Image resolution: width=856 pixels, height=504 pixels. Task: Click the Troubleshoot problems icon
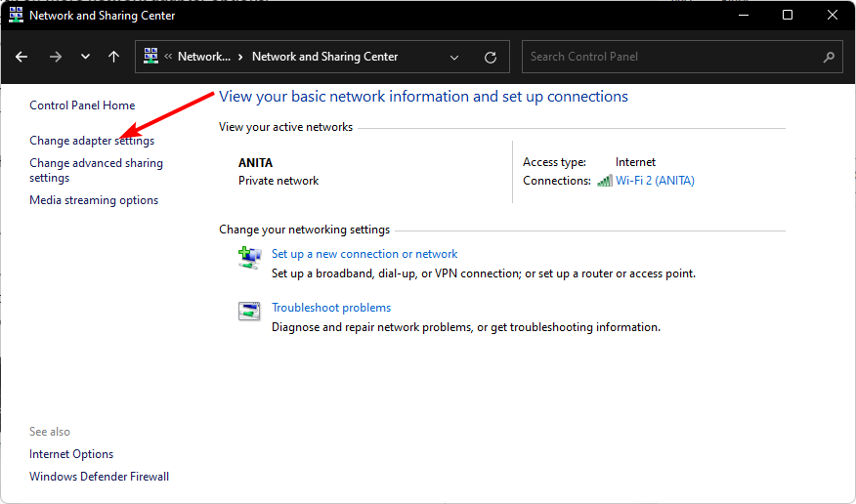pos(249,312)
